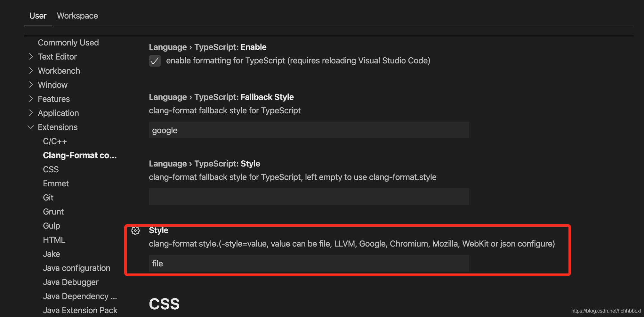Switch to the User settings tab
This screenshot has height=317, width=644.
[x=38, y=15]
